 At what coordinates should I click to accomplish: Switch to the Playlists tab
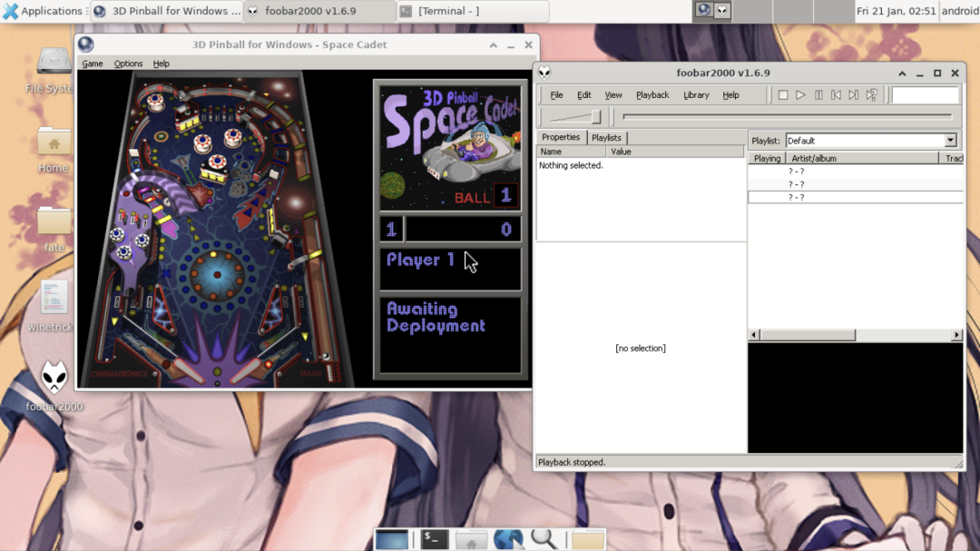[606, 138]
